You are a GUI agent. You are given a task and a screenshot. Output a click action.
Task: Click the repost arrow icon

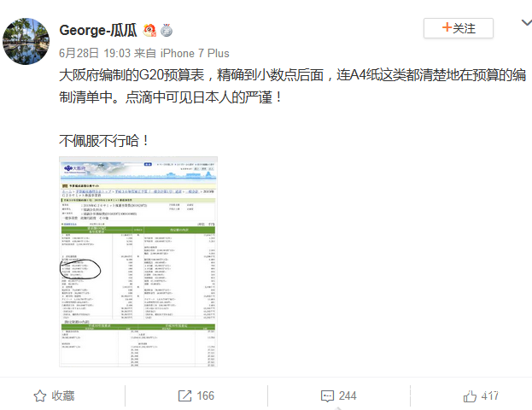[185, 395]
